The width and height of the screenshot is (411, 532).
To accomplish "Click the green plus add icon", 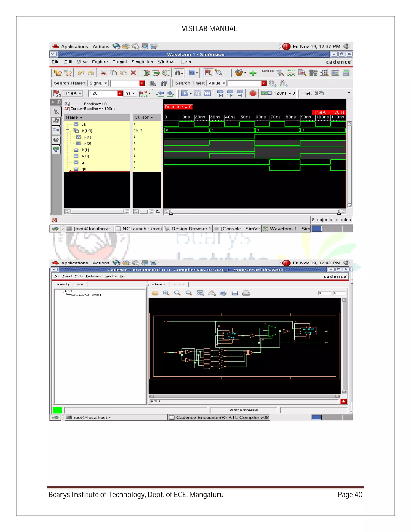I will click(253, 73).
